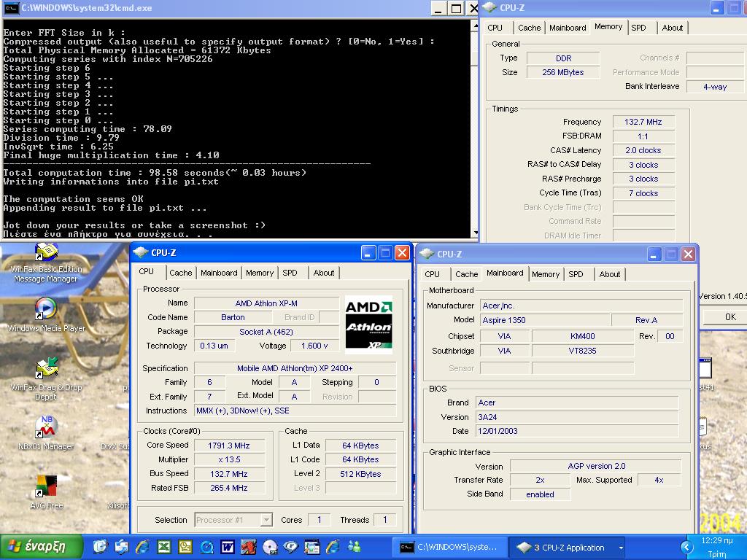The width and height of the screenshot is (747, 560).
Task: Click CPU-Z title icon of Mainboard window
Action: click(427, 254)
